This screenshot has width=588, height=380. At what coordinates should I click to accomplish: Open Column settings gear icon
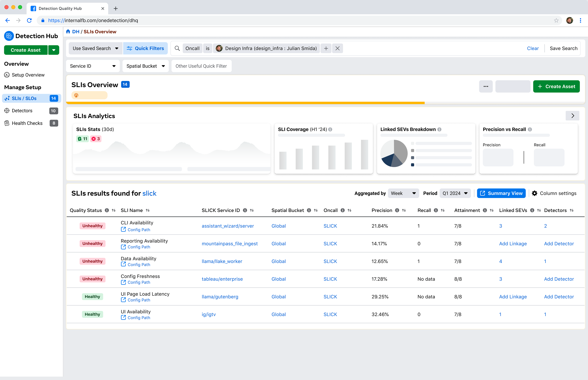point(535,193)
